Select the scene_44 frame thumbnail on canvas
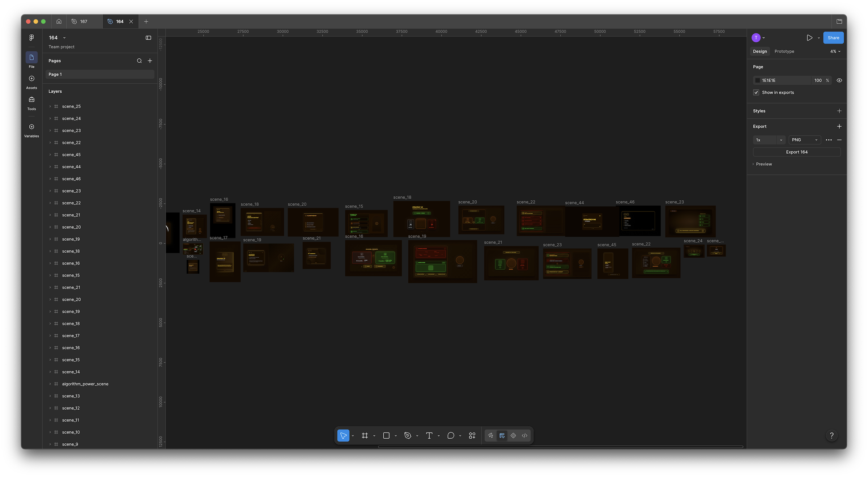Viewport: 868px width, 477px height. point(592,221)
